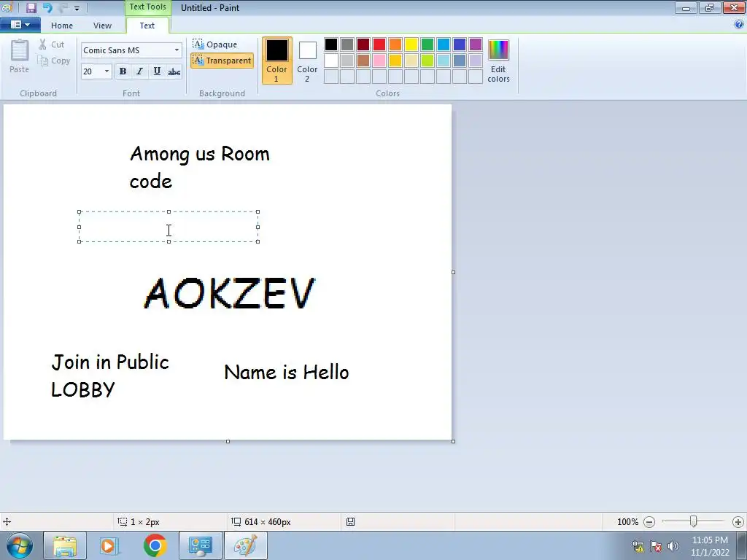Expand the font size 20 dropdown
The height and width of the screenshot is (560, 747).
click(107, 71)
